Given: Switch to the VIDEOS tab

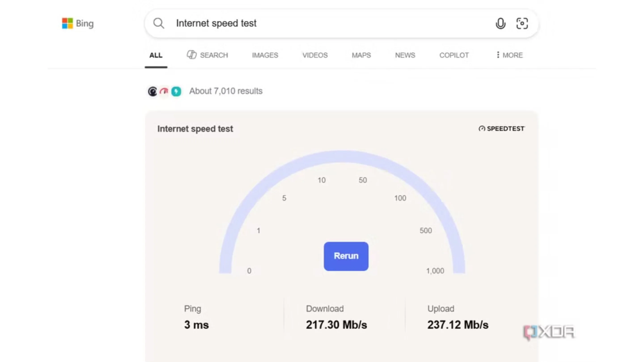Looking at the screenshot, I should 315,55.
